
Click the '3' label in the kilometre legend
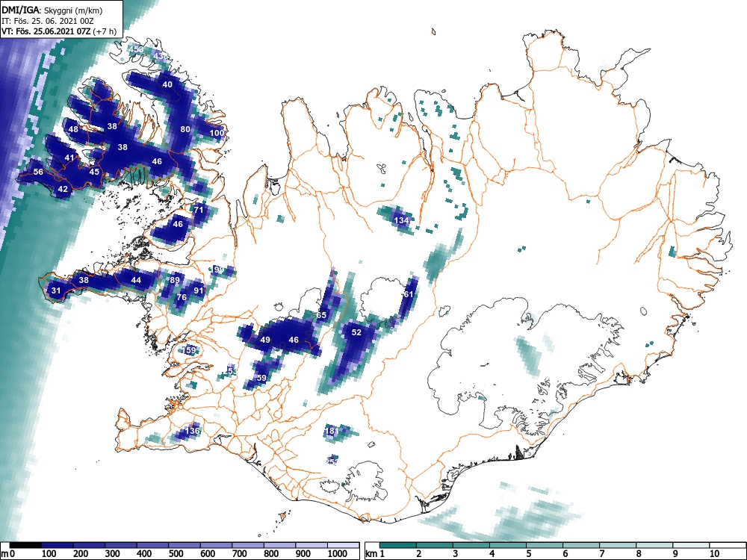(x=455, y=553)
